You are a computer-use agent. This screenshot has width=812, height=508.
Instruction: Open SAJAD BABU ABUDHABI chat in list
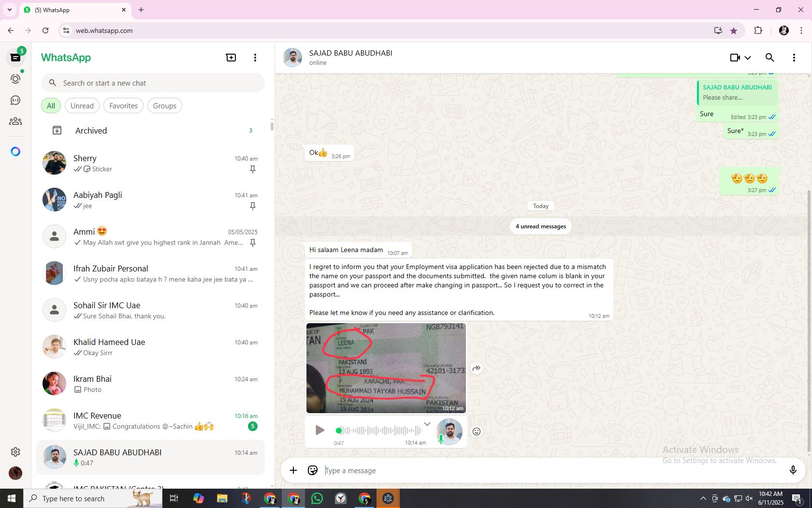[x=151, y=457]
